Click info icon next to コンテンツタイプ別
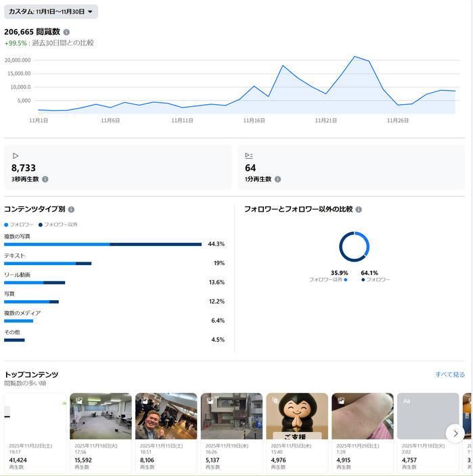The height and width of the screenshot is (476, 473). (x=71, y=210)
